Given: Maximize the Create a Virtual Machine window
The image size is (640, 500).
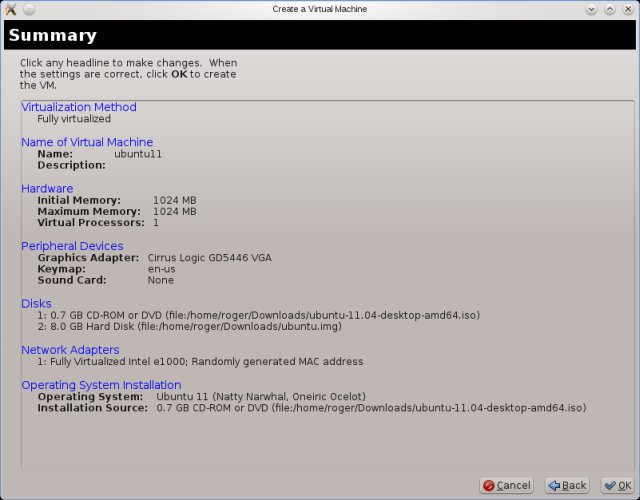Looking at the screenshot, I should [x=610, y=9].
